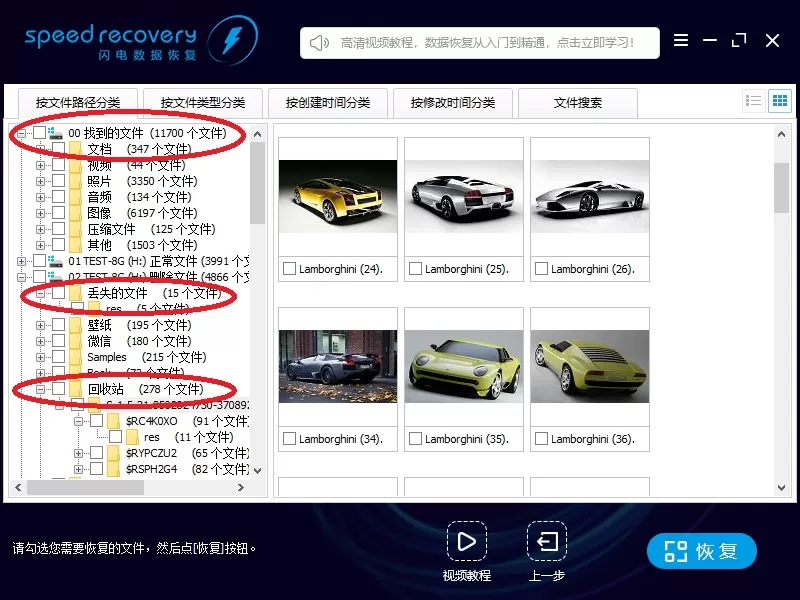Switch to 按文件类型分类 tab
The height and width of the screenshot is (600, 800).
[x=203, y=103]
